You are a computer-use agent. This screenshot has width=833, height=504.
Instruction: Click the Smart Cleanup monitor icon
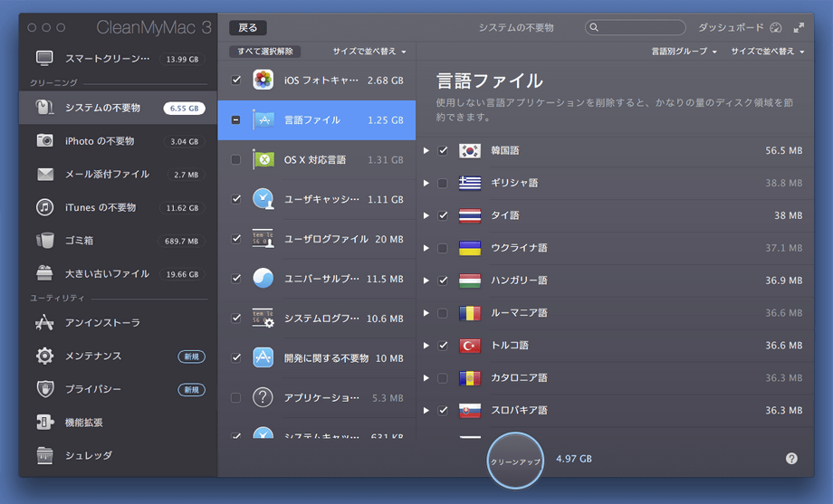click(x=44, y=58)
